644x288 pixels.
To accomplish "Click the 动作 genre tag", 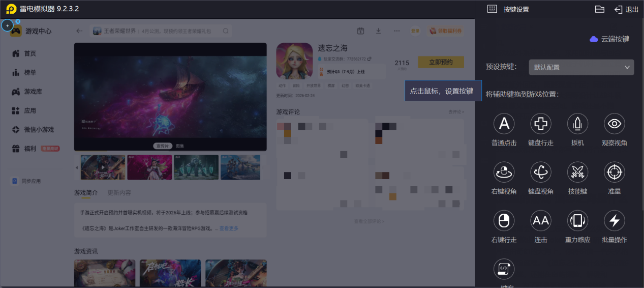I will pyautogui.click(x=282, y=85).
